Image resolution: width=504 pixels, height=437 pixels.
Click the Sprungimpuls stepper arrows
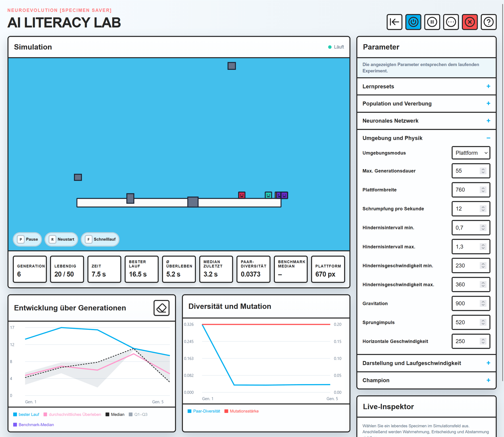tap(483, 322)
